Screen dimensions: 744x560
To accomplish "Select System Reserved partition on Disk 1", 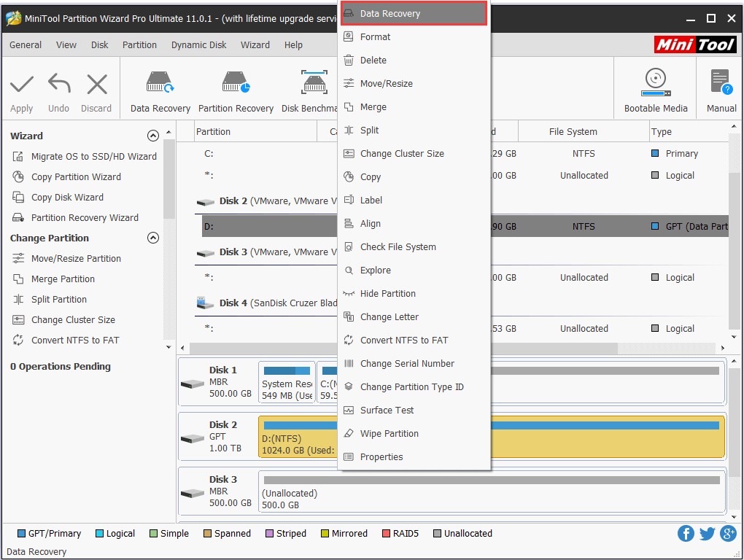I will pyautogui.click(x=287, y=382).
